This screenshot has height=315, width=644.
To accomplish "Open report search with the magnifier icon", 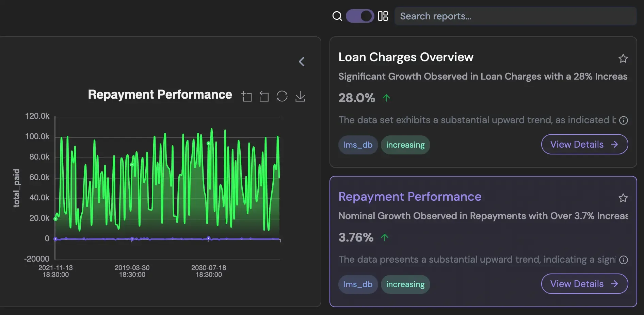I will point(337,16).
